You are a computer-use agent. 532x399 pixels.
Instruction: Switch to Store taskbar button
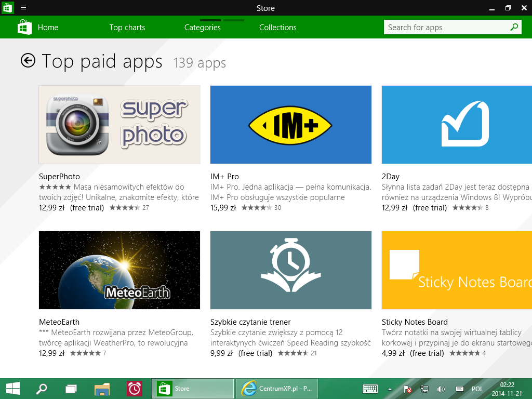pos(193,389)
